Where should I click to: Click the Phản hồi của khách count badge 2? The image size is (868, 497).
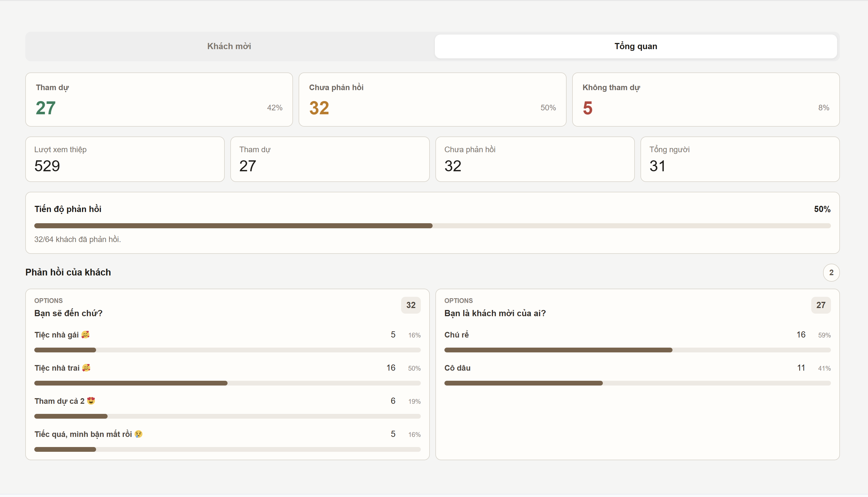(x=831, y=272)
